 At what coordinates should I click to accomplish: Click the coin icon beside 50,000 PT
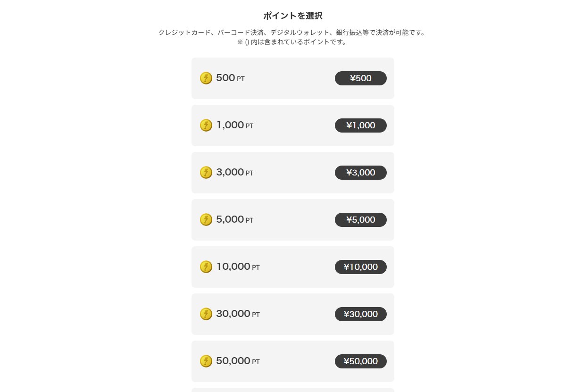pos(206,361)
